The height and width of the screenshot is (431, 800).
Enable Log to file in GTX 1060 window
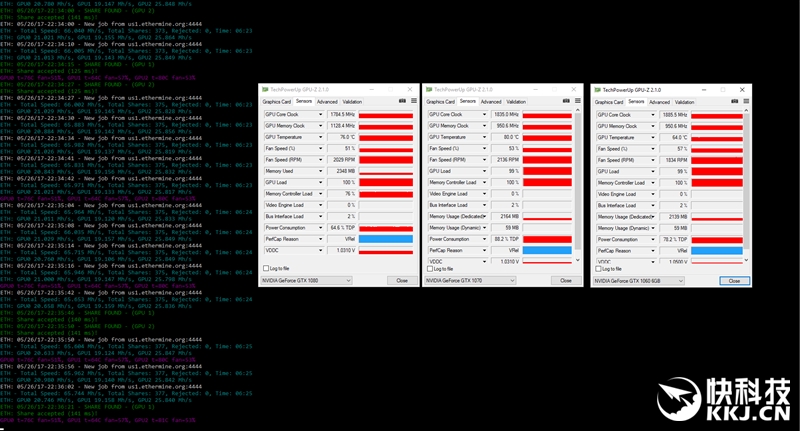(x=598, y=269)
